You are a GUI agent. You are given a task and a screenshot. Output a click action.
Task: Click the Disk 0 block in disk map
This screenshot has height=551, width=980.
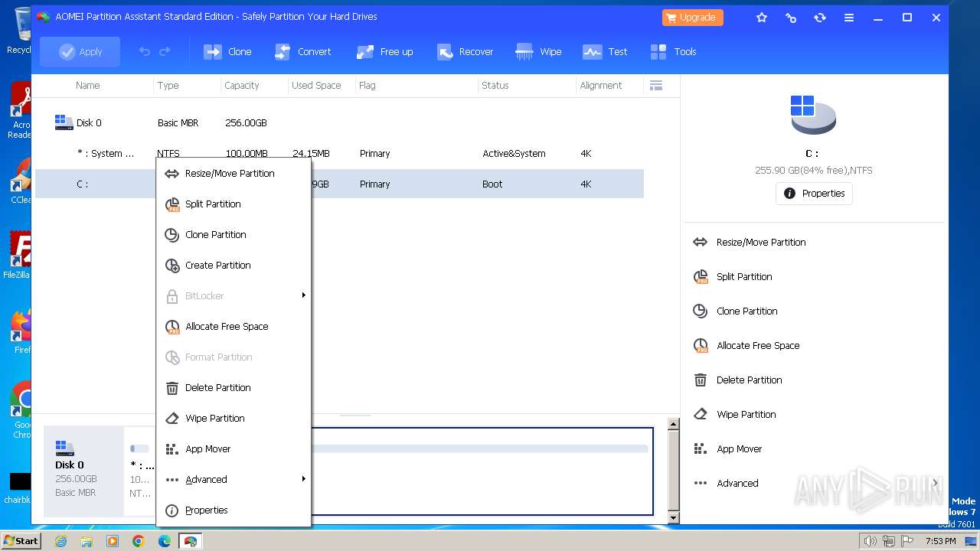83,471
